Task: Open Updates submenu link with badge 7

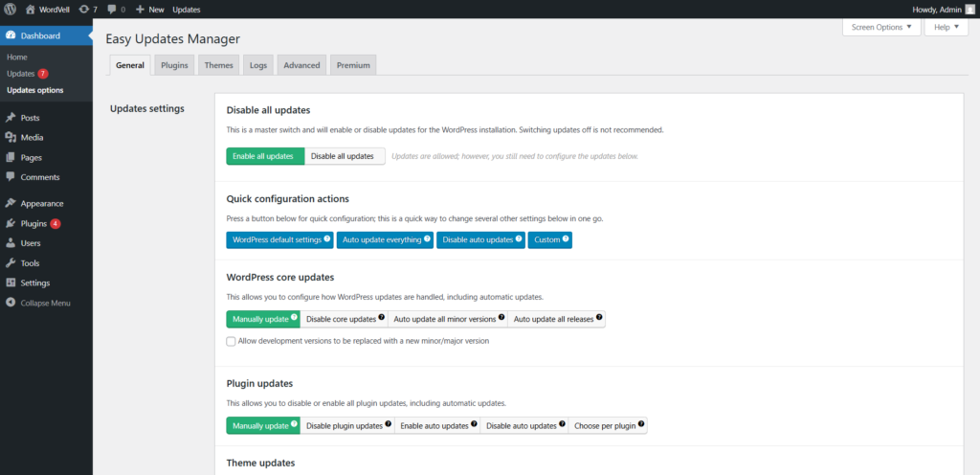Action: [x=28, y=74]
